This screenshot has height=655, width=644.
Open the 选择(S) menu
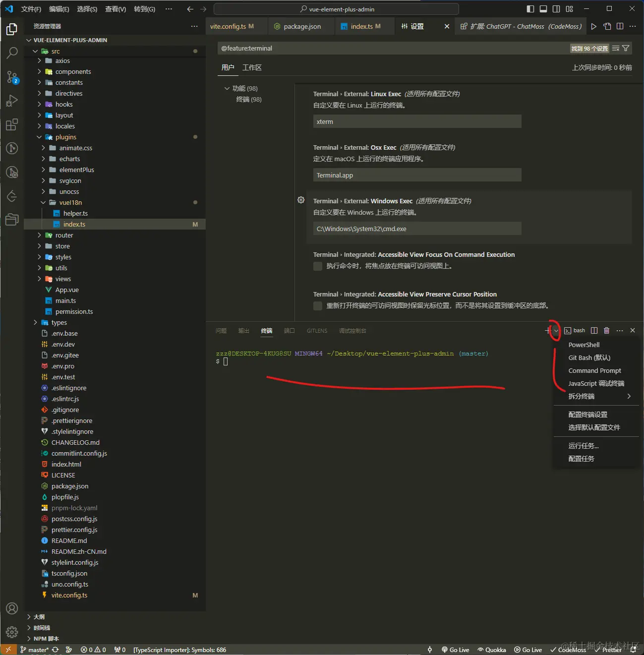pyautogui.click(x=87, y=9)
